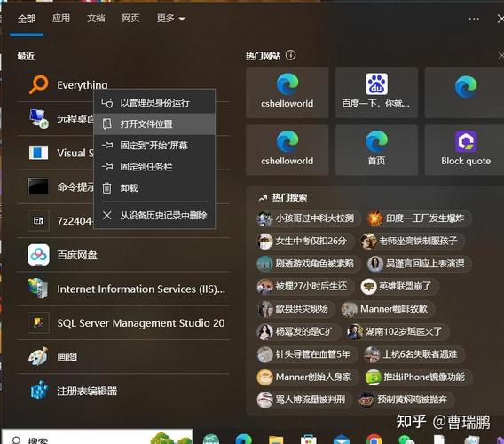Open 注册表编辑器 registry editor icon
Image resolution: width=504 pixels, height=444 pixels.
tap(39, 390)
